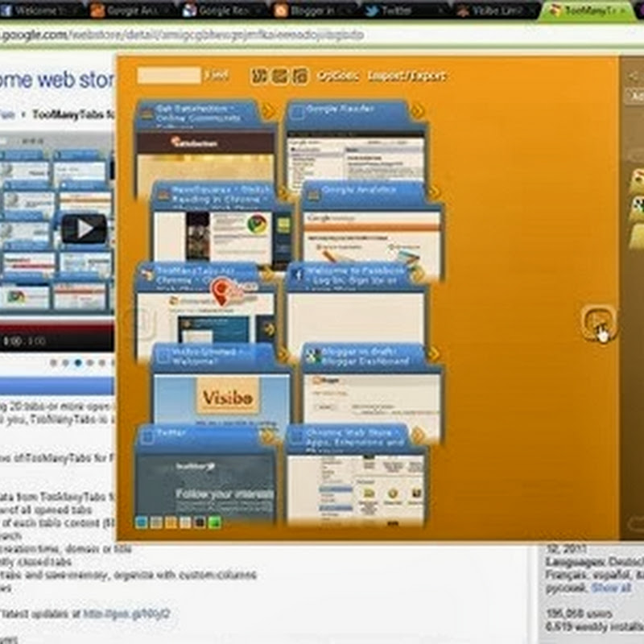Open the Visibo tab preview
The height and width of the screenshot is (644, 644).
pos(222,398)
